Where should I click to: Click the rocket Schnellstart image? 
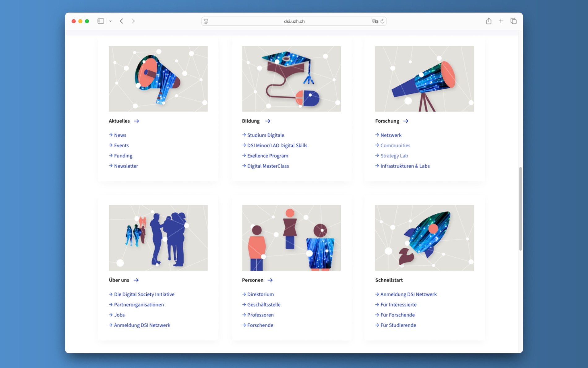pyautogui.click(x=424, y=238)
